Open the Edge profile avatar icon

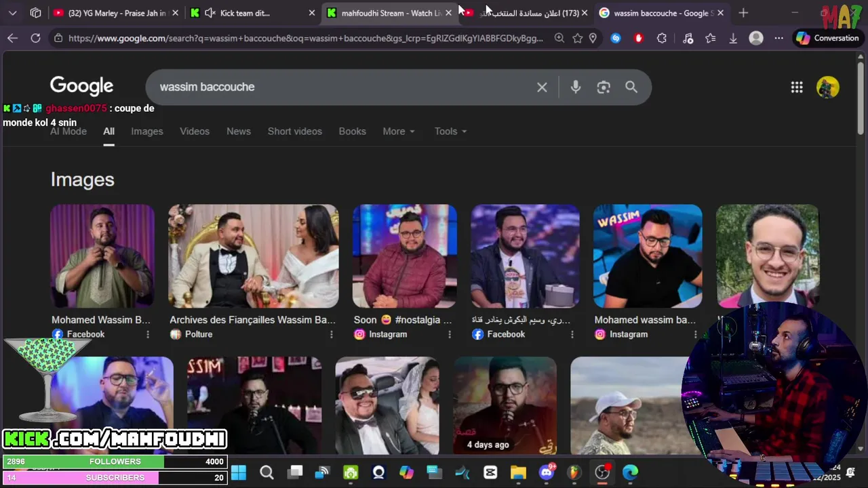tap(756, 38)
